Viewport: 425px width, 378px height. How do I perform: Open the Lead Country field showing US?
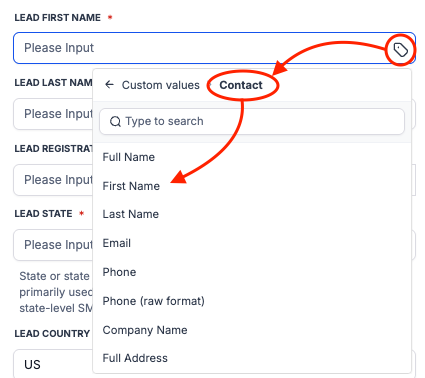(x=53, y=364)
